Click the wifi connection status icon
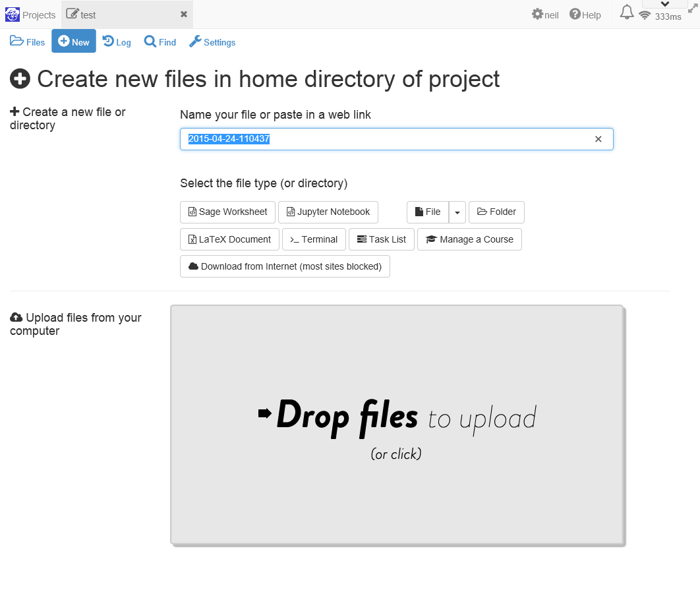The image size is (700, 590). (x=645, y=16)
